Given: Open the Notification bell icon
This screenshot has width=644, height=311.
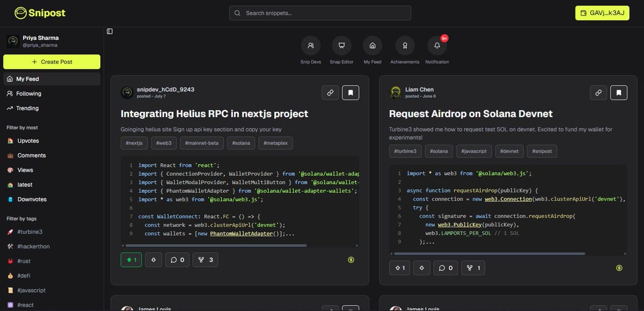Looking at the screenshot, I should 437,46.
